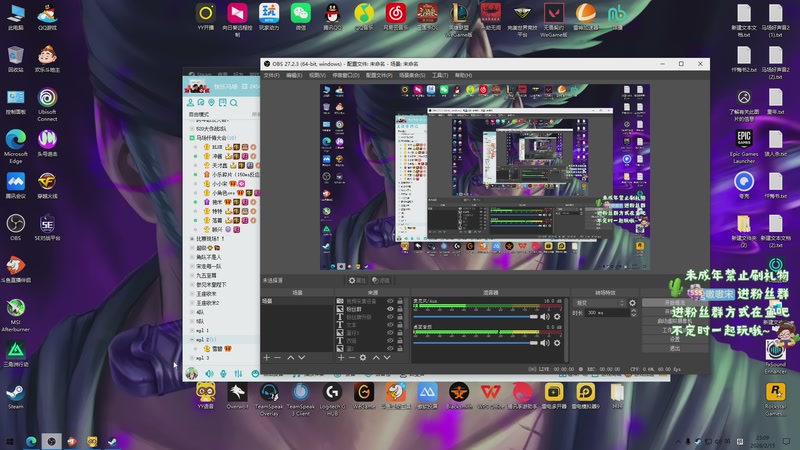This screenshot has height=450, width=800.
Task: Mute the 桌面音频 speaker icon
Action: 545,343
